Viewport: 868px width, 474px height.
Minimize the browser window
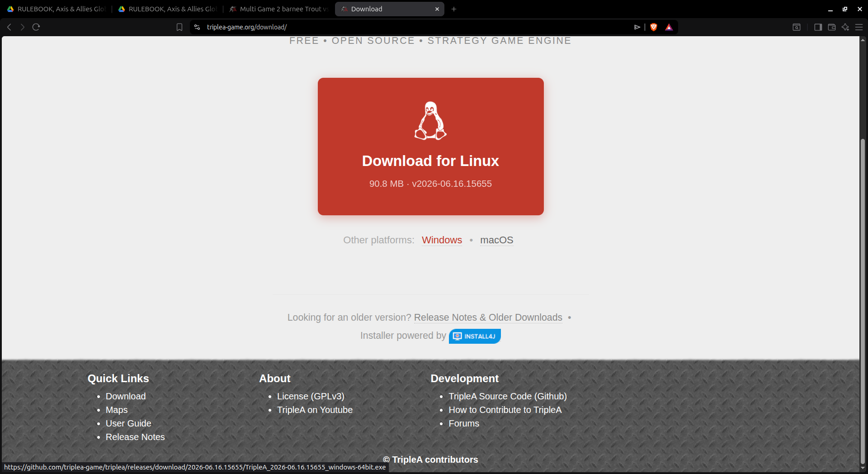[x=830, y=9]
